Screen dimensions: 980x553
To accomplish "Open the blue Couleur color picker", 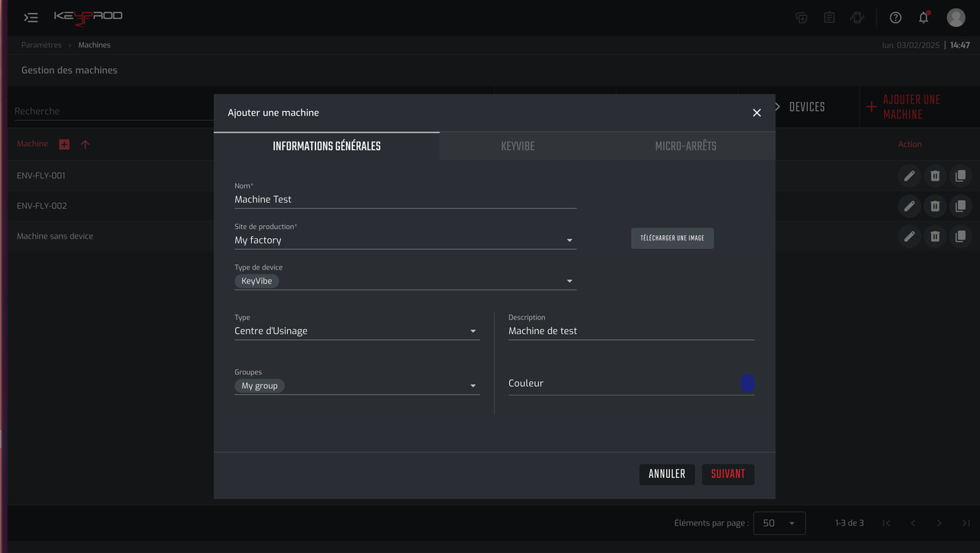I will (x=748, y=384).
